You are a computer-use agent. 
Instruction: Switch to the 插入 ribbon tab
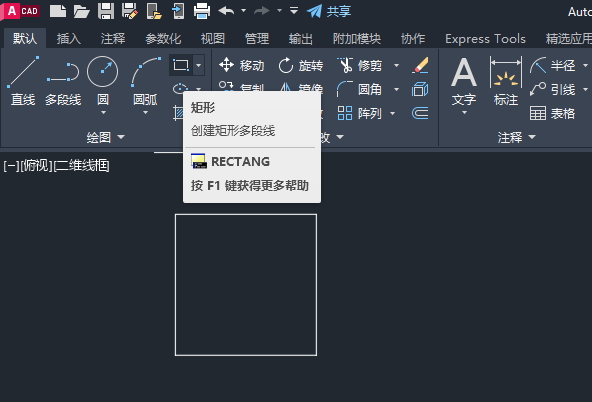coord(69,39)
